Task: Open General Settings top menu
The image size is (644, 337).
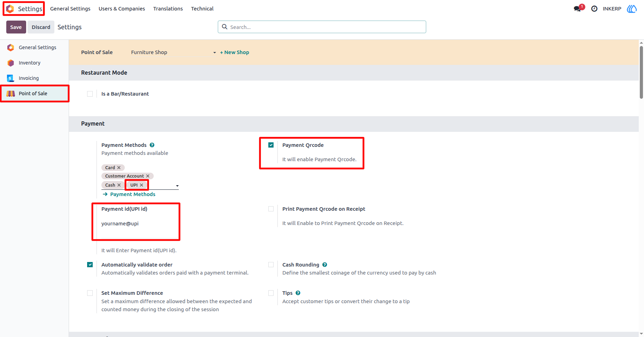Action: (x=70, y=9)
